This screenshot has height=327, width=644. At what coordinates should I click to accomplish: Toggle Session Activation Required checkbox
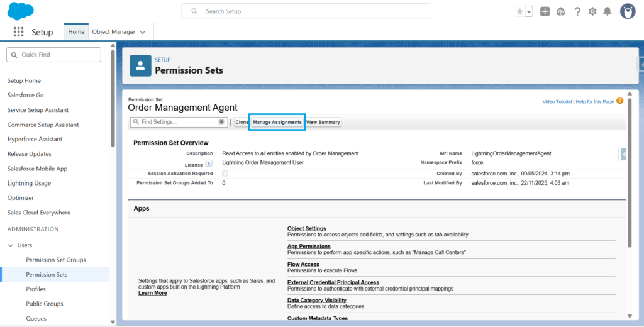(x=225, y=174)
